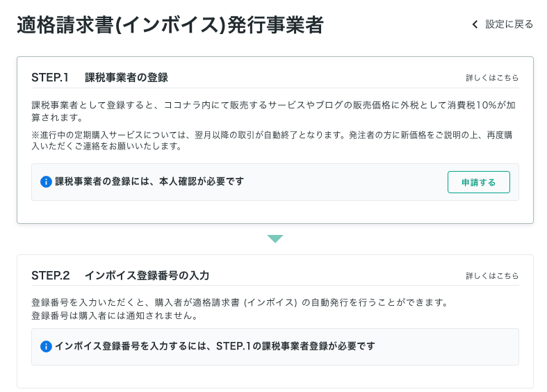
Task: Click the sentence about 自動発行 of invoices
Action: click(238, 303)
